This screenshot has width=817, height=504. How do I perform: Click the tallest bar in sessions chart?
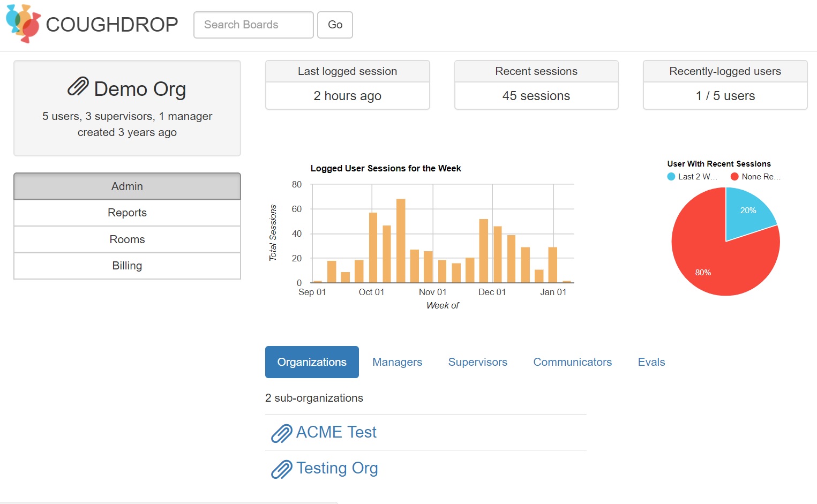coord(401,240)
